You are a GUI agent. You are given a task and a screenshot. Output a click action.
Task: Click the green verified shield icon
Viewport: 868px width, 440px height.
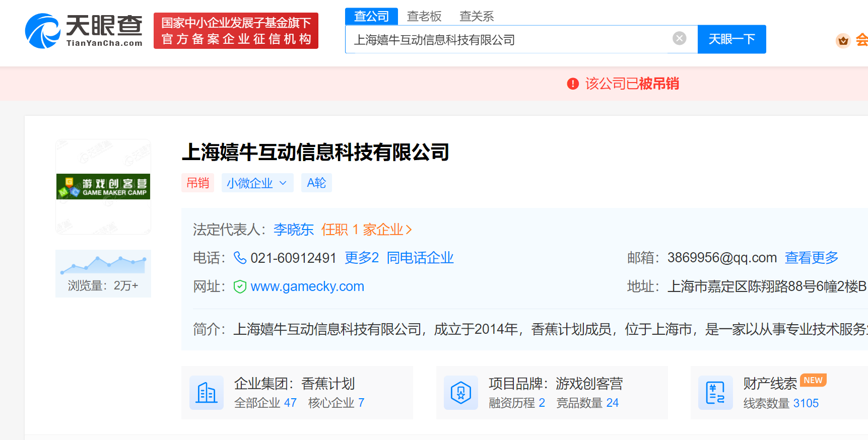(240, 286)
